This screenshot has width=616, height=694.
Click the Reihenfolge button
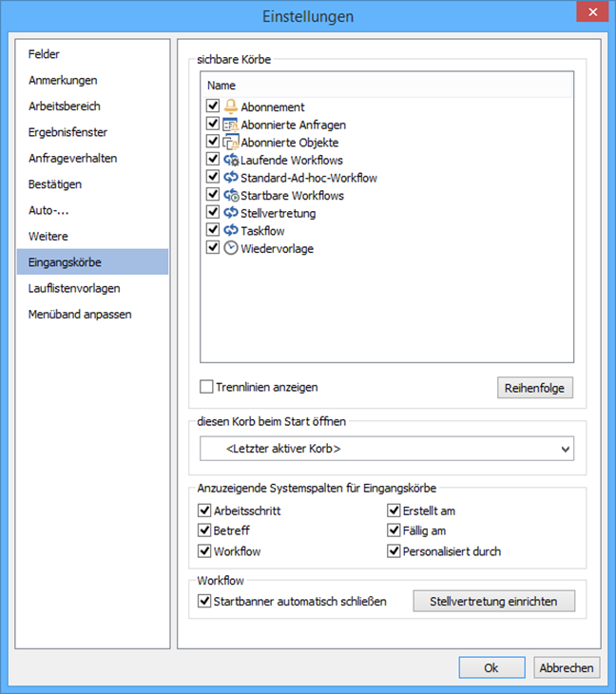pos(535,388)
